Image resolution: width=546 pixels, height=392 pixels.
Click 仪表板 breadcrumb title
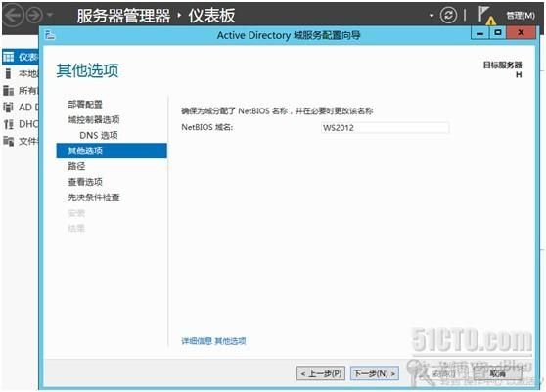[211, 16]
